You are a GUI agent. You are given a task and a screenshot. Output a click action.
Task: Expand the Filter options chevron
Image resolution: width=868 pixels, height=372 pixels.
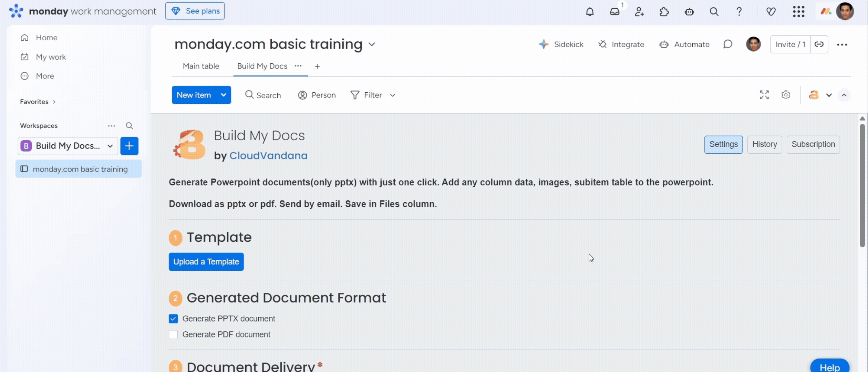click(x=392, y=95)
